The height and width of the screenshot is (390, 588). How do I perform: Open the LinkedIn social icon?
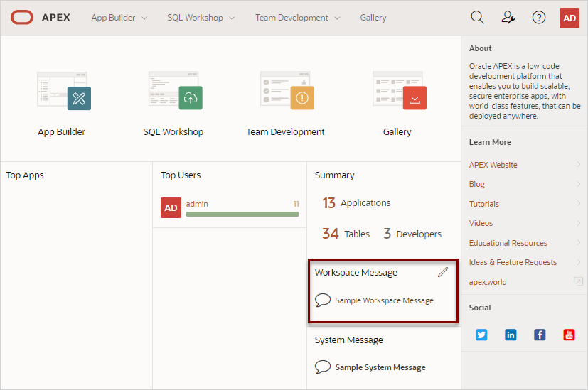point(511,335)
